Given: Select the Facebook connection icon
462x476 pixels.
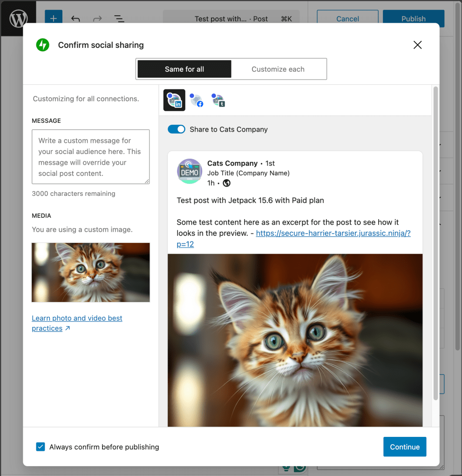Looking at the screenshot, I should click(197, 100).
